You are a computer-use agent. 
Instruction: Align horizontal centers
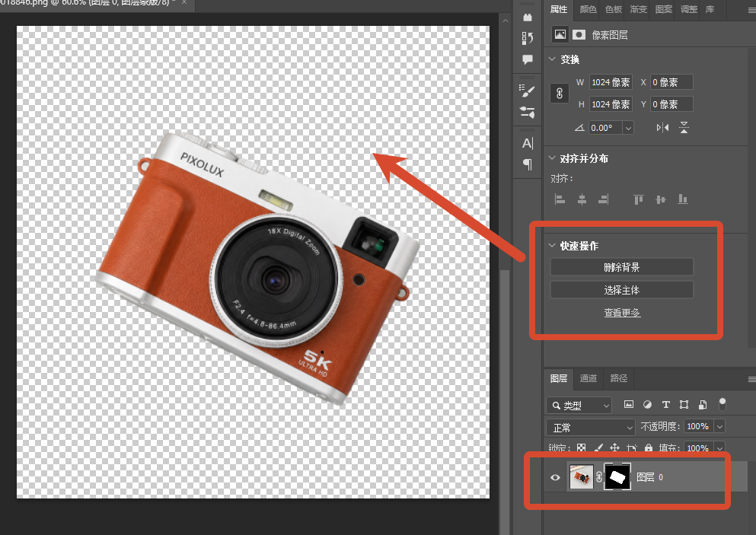tap(582, 199)
